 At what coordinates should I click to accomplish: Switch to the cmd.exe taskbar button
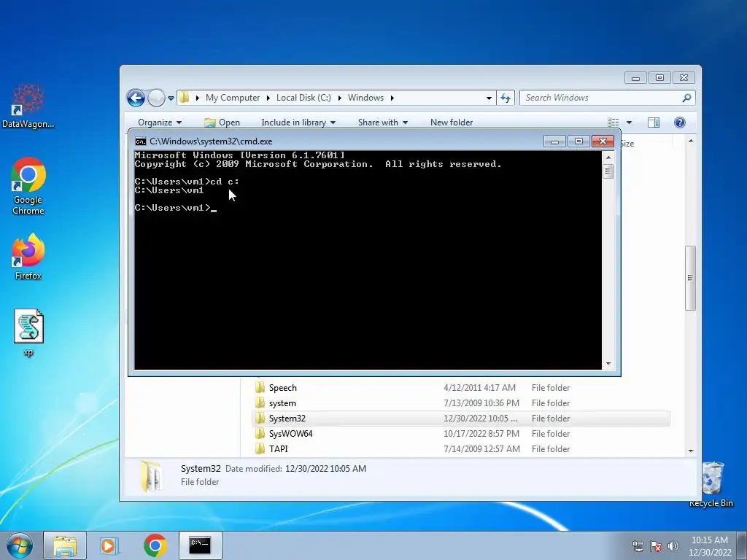(x=200, y=545)
